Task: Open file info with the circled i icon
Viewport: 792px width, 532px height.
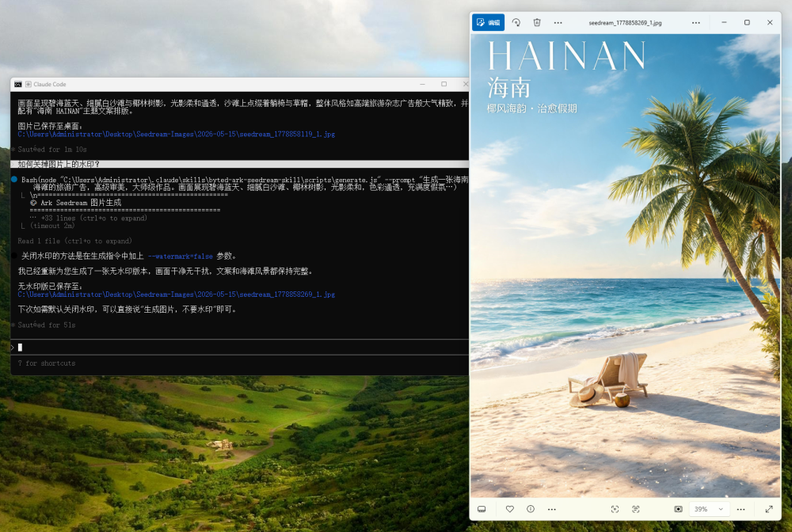Action: coord(531,509)
